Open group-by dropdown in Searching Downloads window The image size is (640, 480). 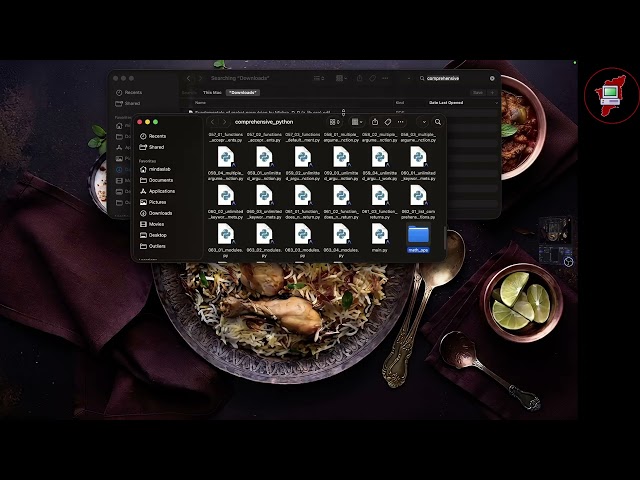pos(341,78)
